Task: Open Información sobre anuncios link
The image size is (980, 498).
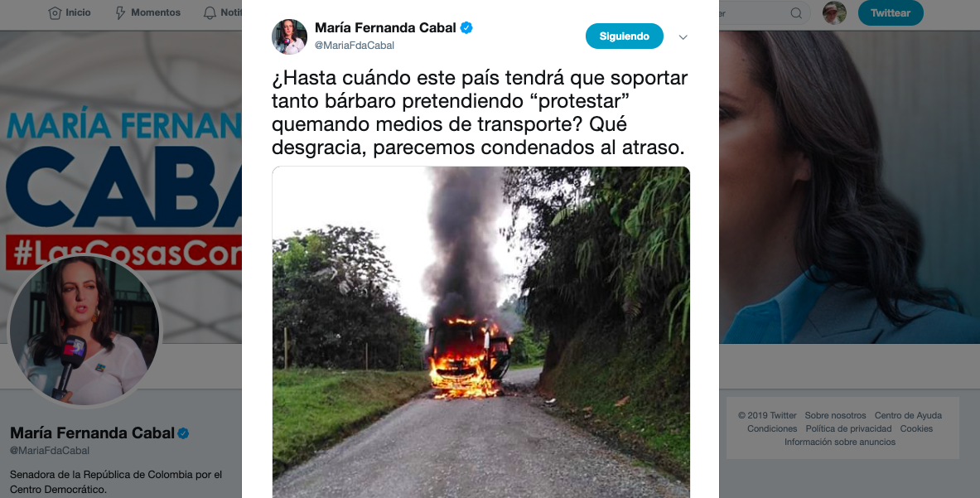Action: [x=839, y=442]
